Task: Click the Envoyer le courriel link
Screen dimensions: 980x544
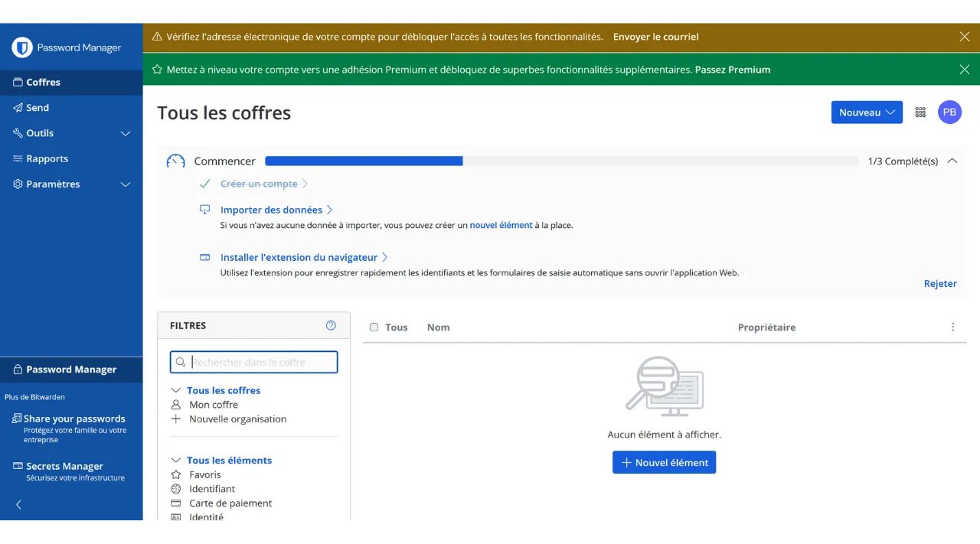Action: pos(655,37)
